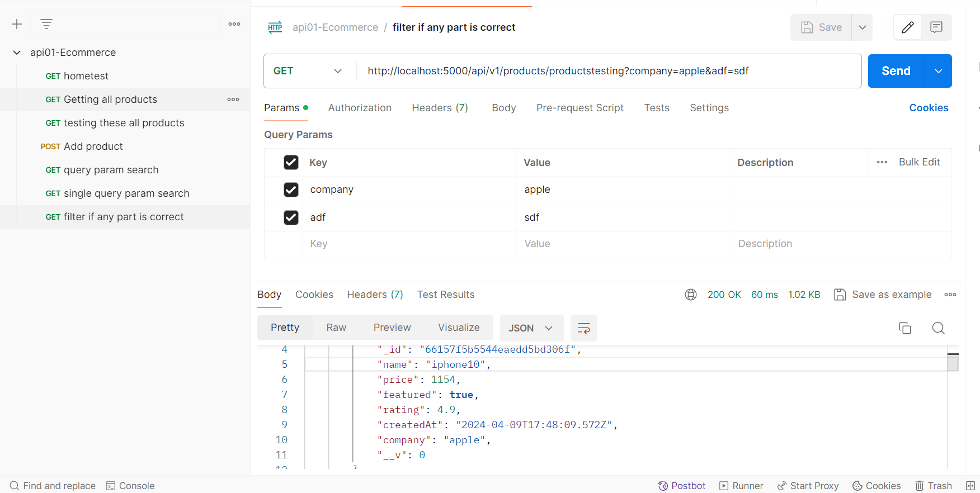The image size is (980, 493).
Task: Open the Send button dropdown arrow
Action: 939,71
